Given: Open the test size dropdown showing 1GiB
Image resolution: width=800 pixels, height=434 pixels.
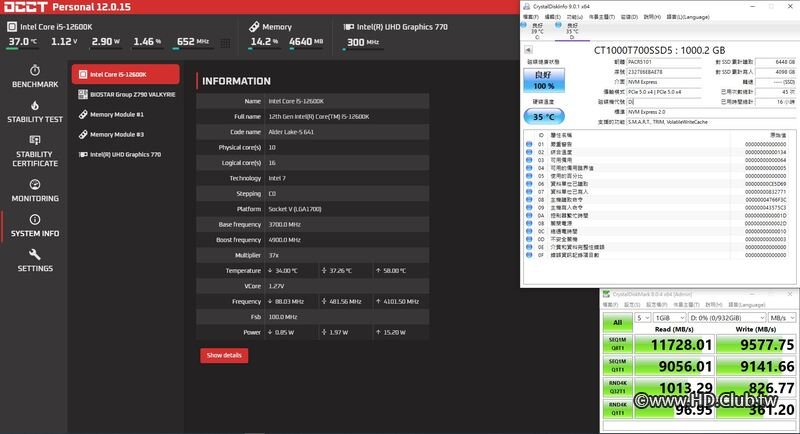Looking at the screenshot, I should (669, 318).
